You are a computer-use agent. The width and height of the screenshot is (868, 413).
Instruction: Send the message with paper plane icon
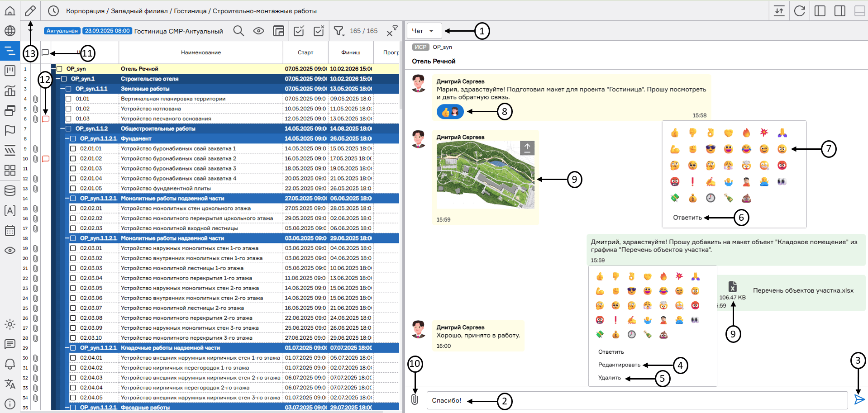click(x=859, y=399)
